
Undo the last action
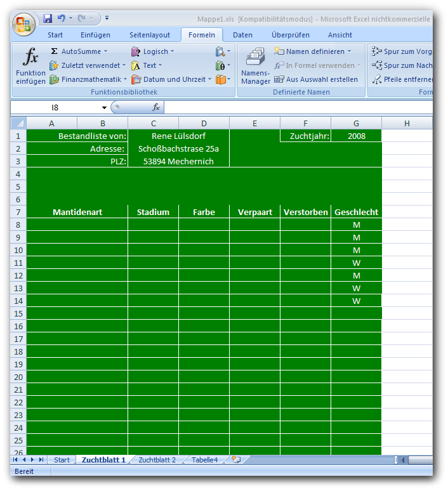pyautogui.click(x=62, y=18)
